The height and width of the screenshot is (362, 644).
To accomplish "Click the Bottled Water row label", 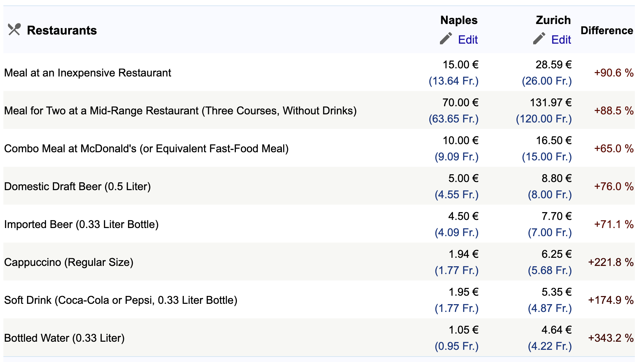I will (64, 338).
